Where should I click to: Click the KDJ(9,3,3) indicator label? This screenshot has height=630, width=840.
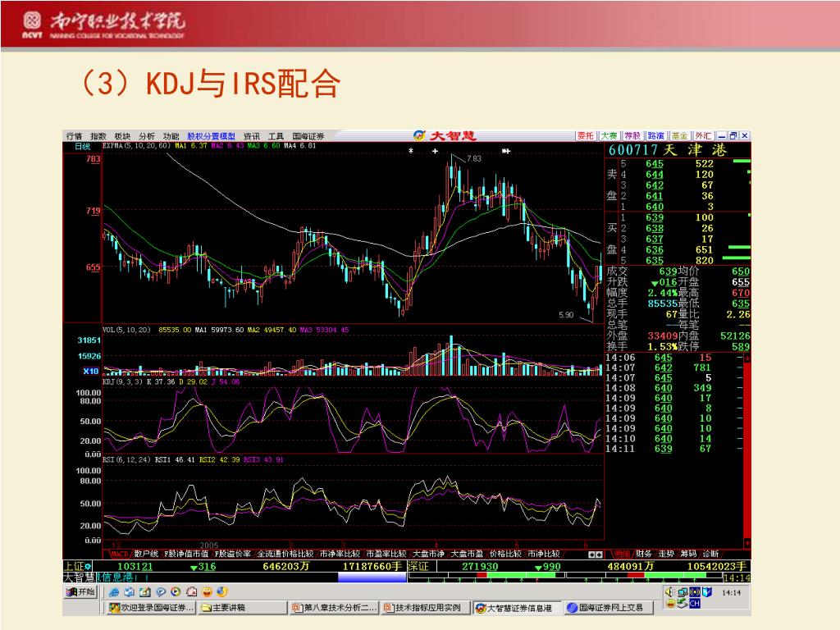123,382
